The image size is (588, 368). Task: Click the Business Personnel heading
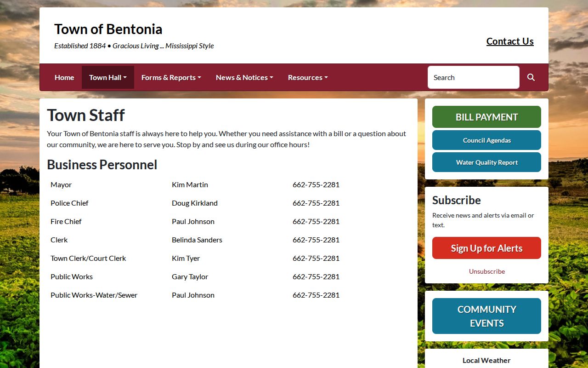[102, 165]
